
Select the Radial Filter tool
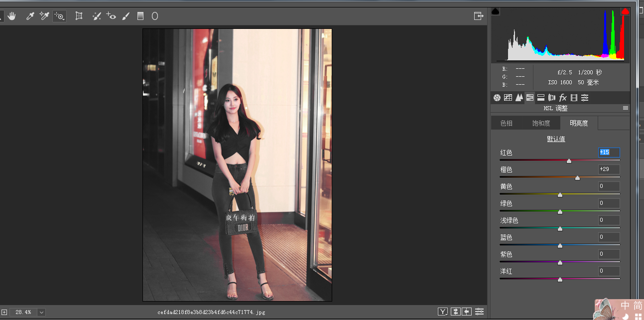click(155, 16)
